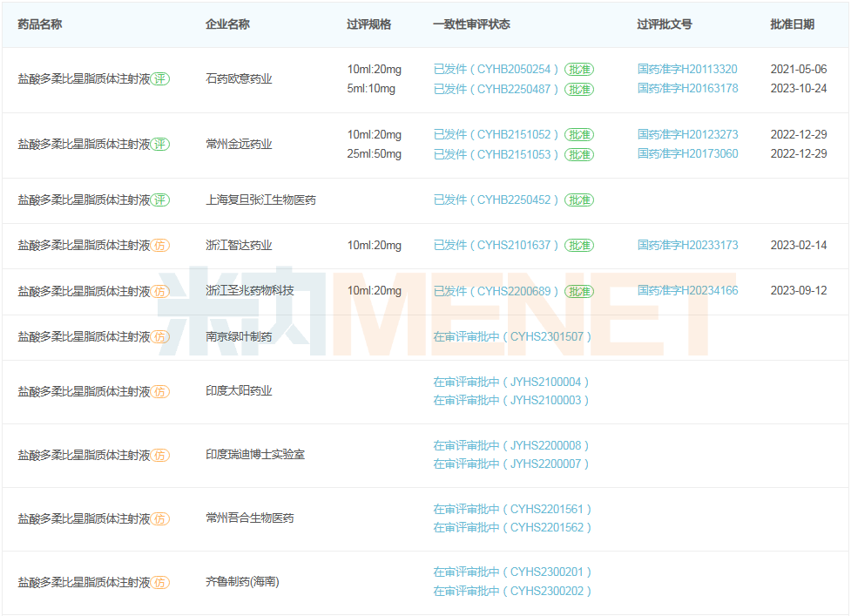
Task: Open the 在审评审批中 (CYHS2300202) link
Action: click(512, 591)
